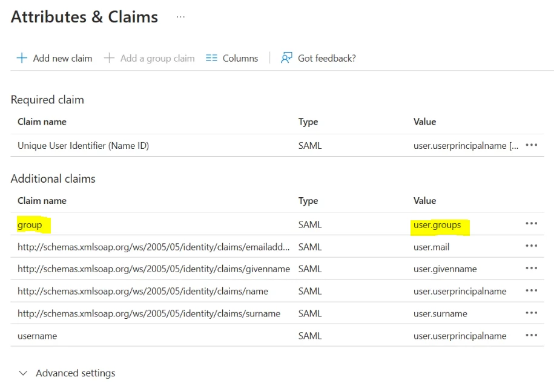
Task: Click the Attributes & Claims page title
Action: pos(84,17)
